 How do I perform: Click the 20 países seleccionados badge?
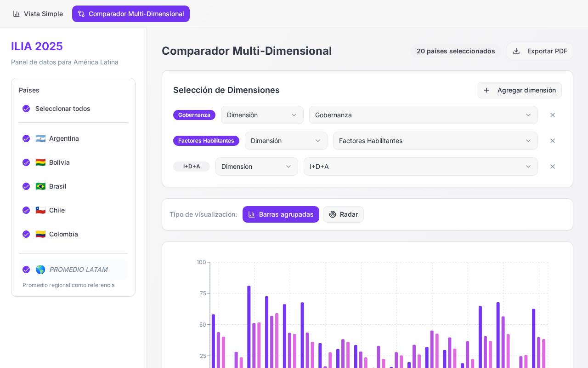[x=456, y=51]
